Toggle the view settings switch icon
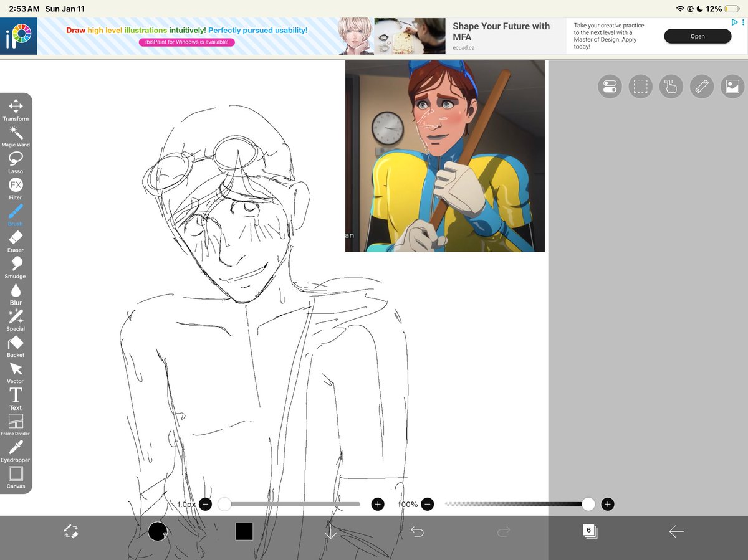Screen dimensions: 748x560 tap(610, 87)
